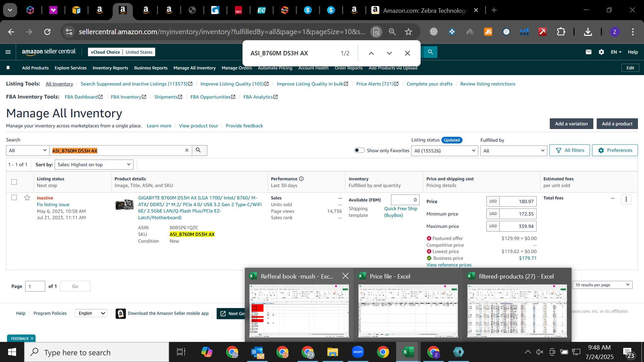Expand the Sort by dropdown
Image resolution: width=644 pixels, height=362 pixels.
point(94,165)
